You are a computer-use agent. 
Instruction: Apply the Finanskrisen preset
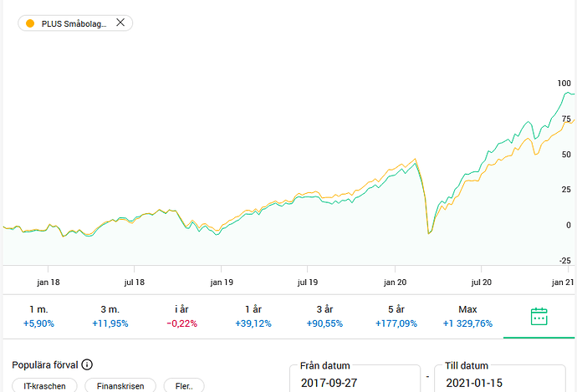click(120, 386)
